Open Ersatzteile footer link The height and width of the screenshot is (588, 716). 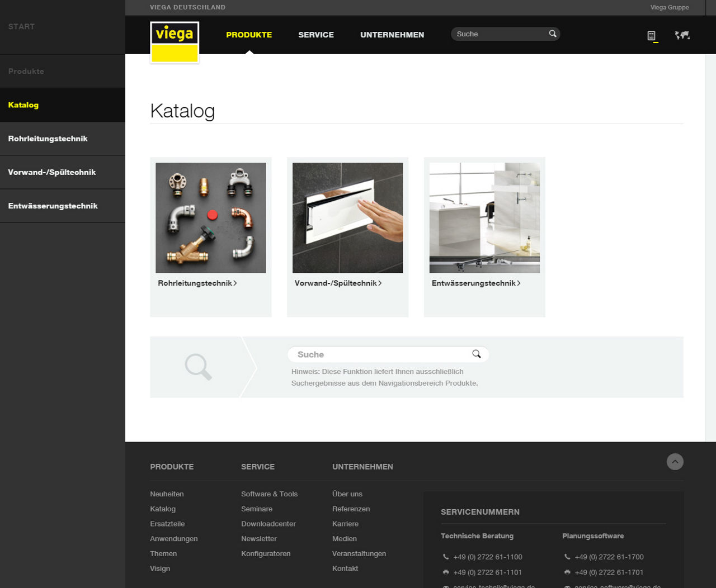click(167, 524)
